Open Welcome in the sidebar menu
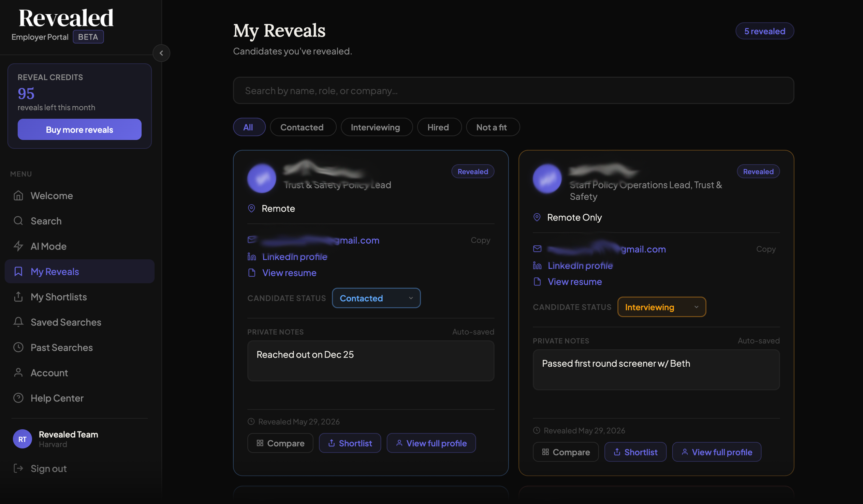 coord(79,195)
